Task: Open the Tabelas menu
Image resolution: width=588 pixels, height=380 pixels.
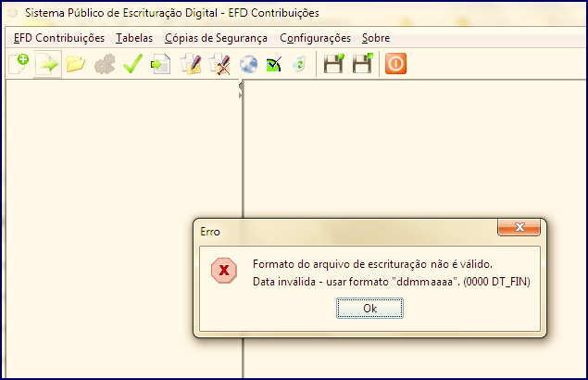Action: click(134, 38)
